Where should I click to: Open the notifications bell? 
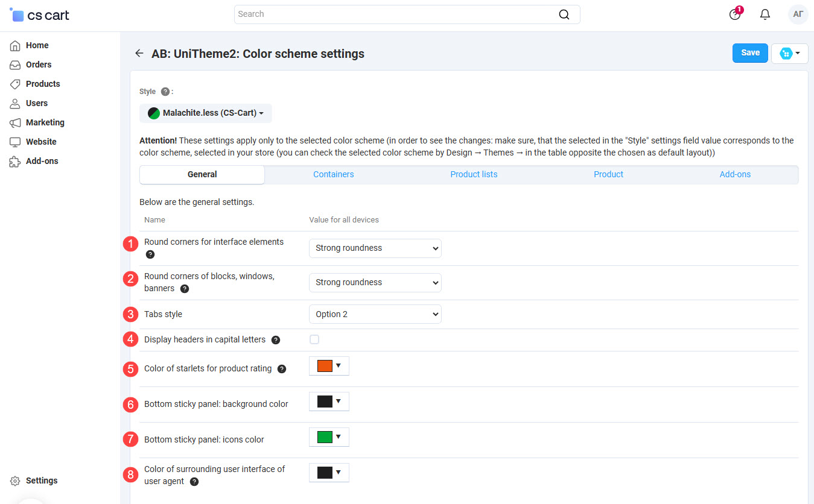click(765, 14)
